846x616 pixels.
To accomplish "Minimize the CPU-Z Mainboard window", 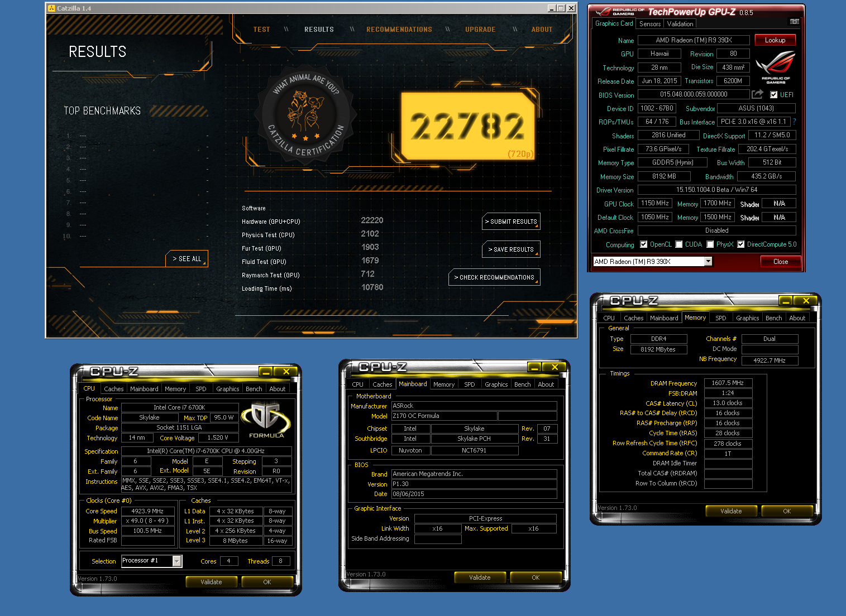I will (534, 367).
